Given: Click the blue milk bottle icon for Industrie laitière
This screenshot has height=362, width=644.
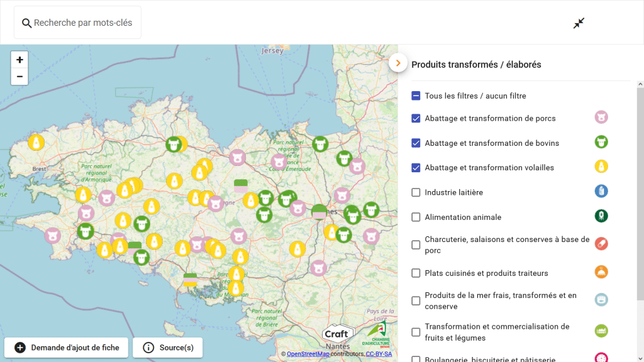Looking at the screenshot, I should (601, 191).
